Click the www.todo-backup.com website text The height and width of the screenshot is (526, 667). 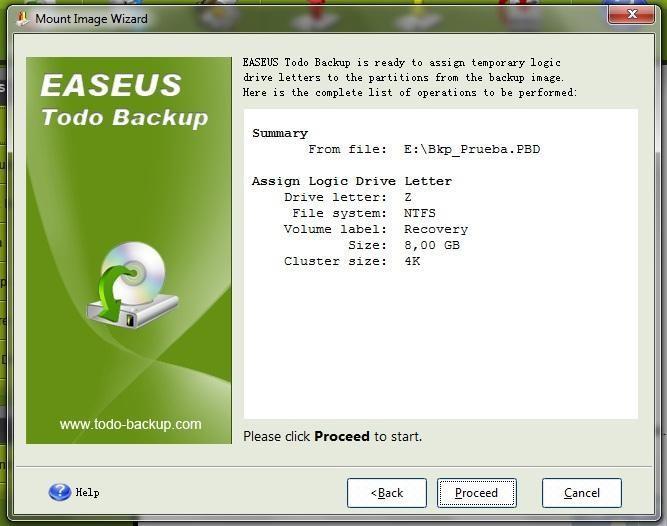pyautogui.click(x=130, y=424)
